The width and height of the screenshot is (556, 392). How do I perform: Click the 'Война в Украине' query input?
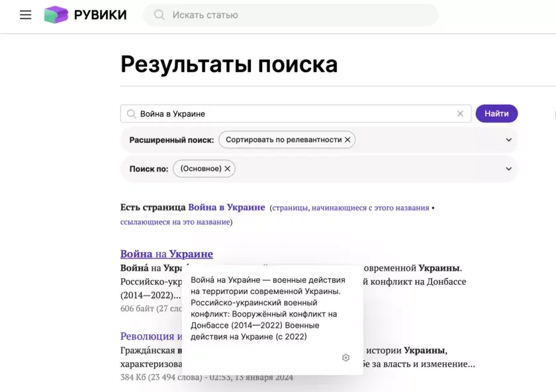click(x=291, y=114)
